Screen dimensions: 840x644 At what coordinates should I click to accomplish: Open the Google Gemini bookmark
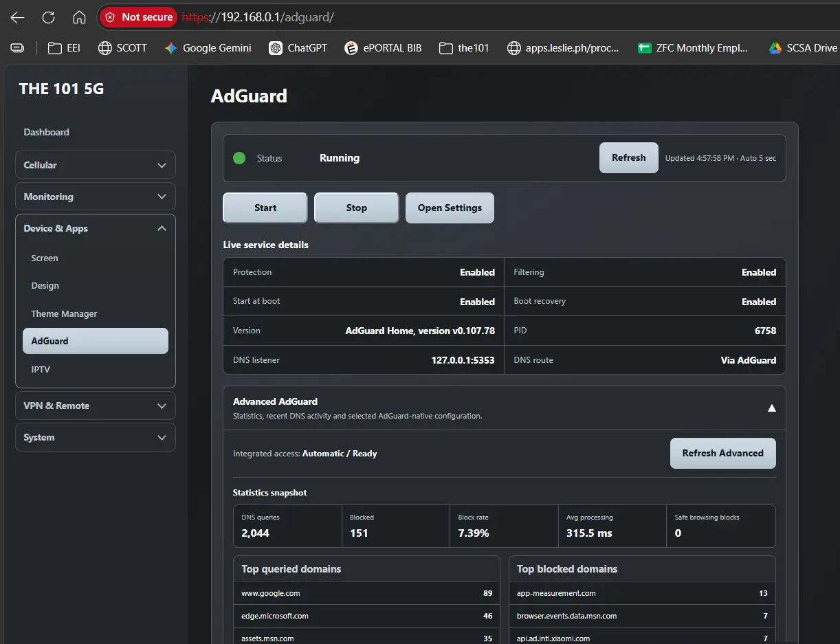pyautogui.click(x=208, y=48)
